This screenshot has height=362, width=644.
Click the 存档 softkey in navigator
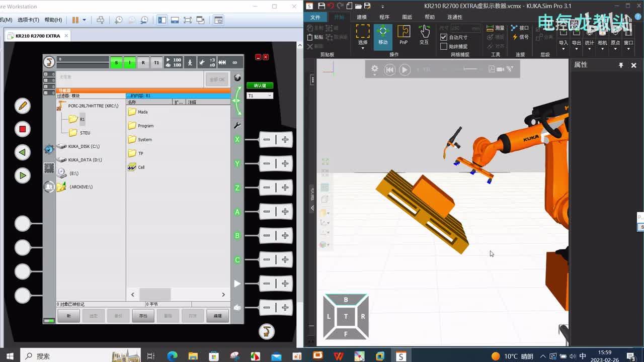143,316
